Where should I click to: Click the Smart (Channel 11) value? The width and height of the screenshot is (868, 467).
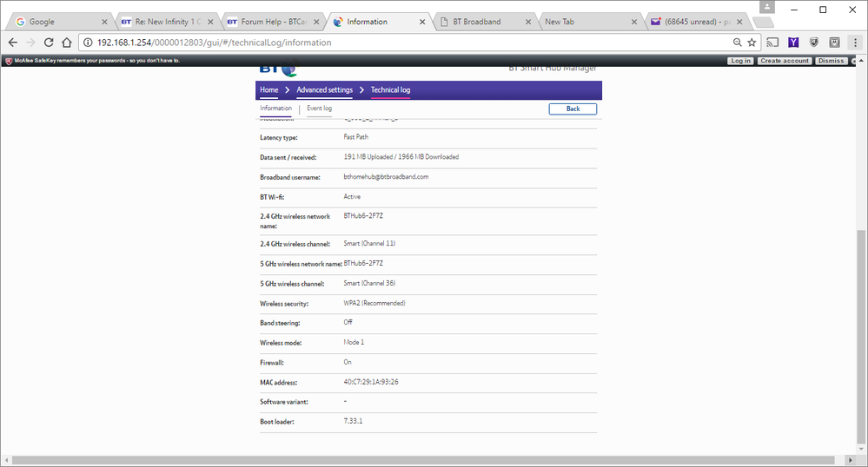click(369, 243)
